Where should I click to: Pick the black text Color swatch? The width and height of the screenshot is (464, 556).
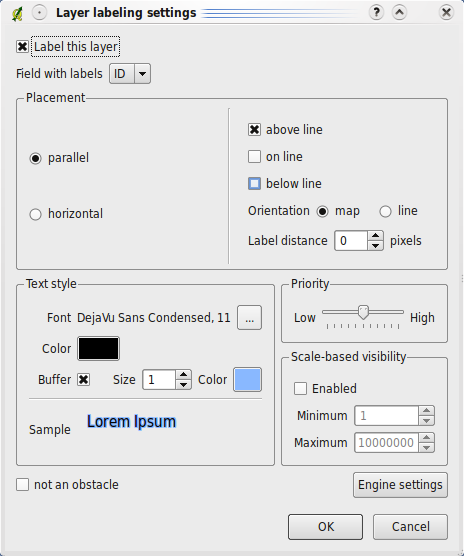click(x=99, y=349)
